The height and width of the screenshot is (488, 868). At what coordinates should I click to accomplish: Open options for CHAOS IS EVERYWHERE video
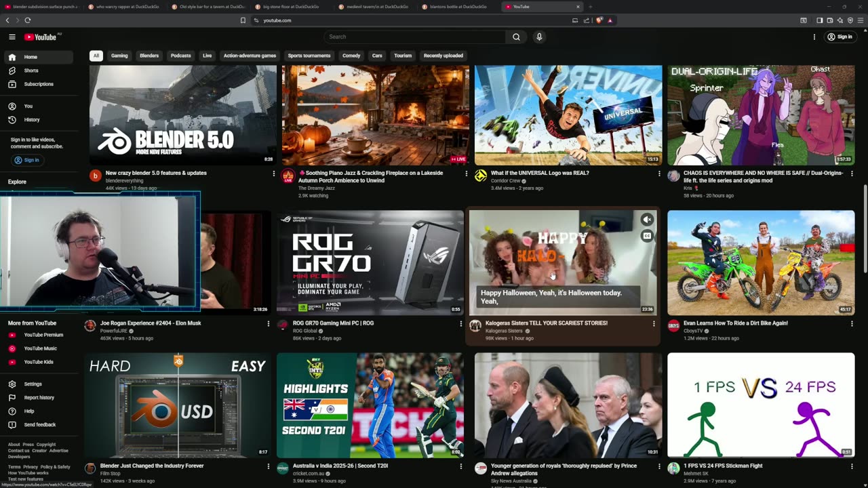[852, 174]
